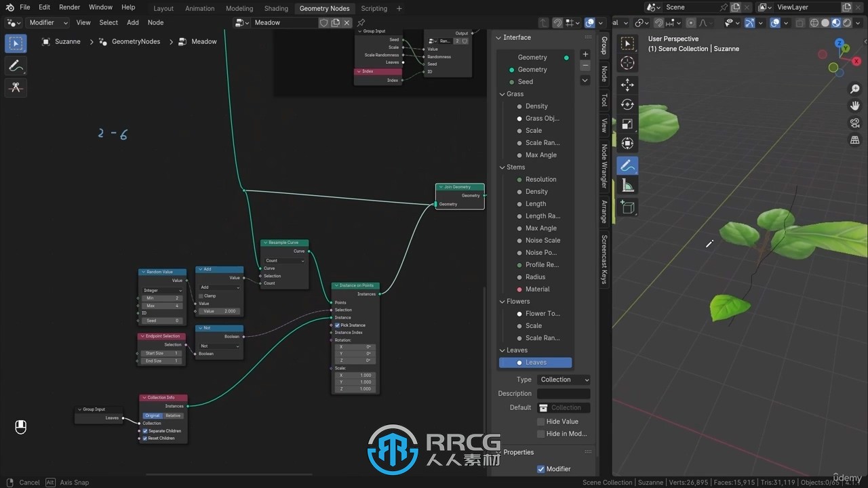Viewport: 868px width, 488px height.
Task: Toggle Reset Children on Collection Info
Action: tap(145, 439)
